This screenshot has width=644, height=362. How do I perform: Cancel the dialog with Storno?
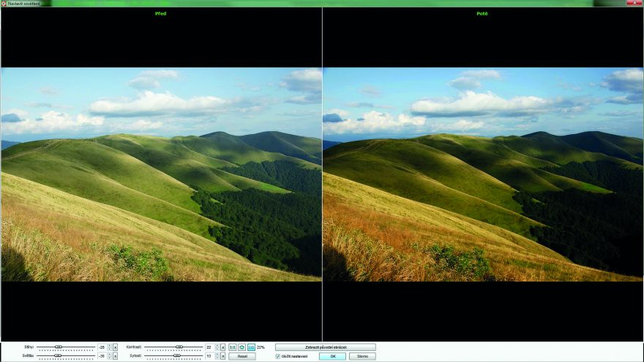coord(362,356)
